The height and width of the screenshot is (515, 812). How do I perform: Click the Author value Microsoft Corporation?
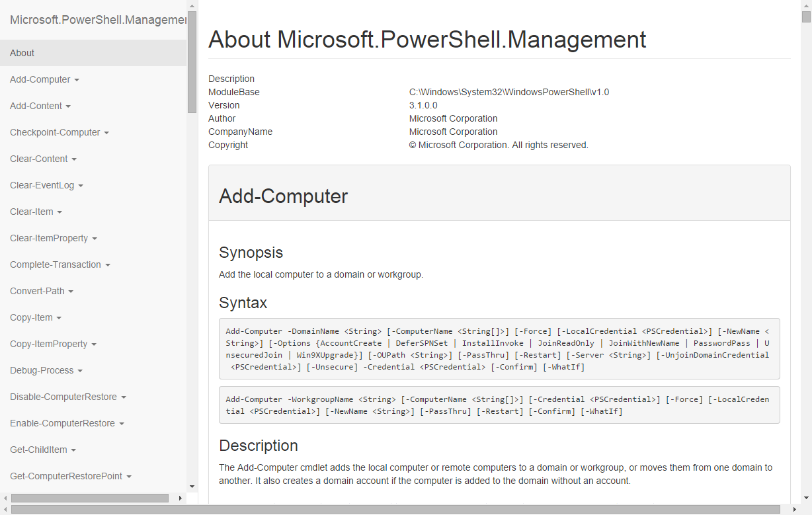(454, 118)
